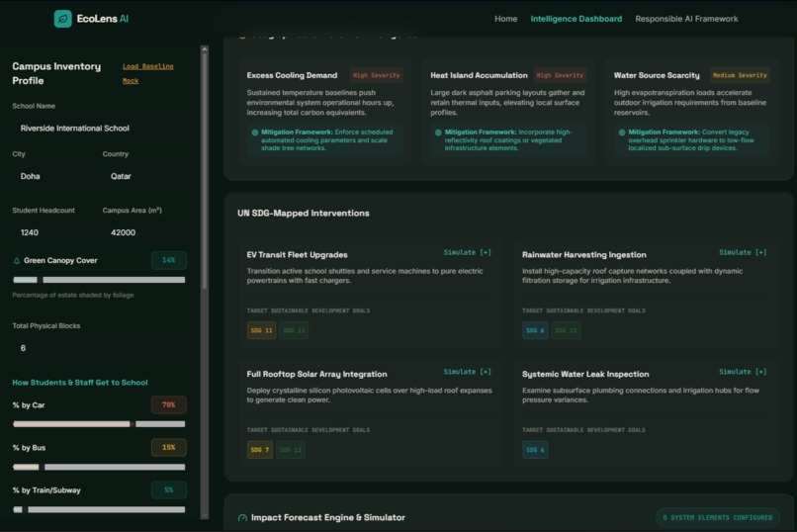The width and height of the screenshot is (797, 532).
Task: Click the EcoLens AI leaf logo icon
Action: coord(63,19)
